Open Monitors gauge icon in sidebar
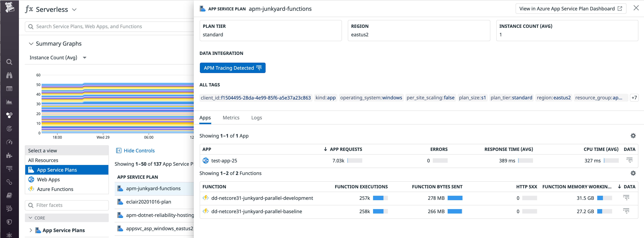644x238 pixels. (9, 142)
